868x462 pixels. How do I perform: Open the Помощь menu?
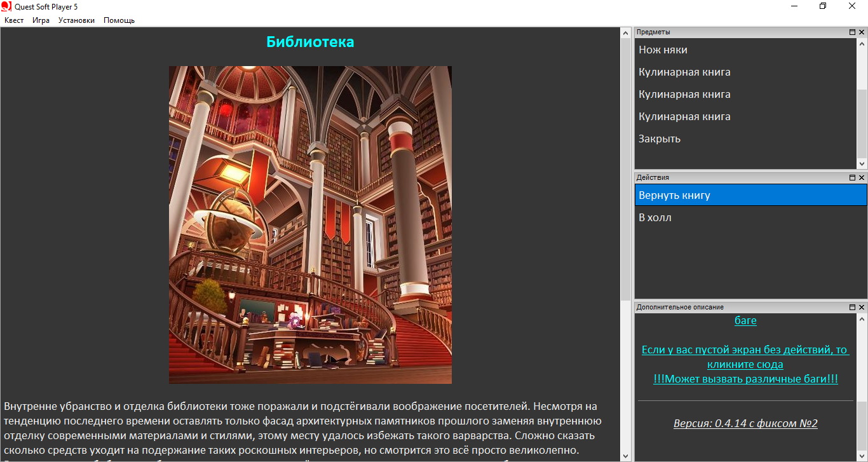click(119, 20)
